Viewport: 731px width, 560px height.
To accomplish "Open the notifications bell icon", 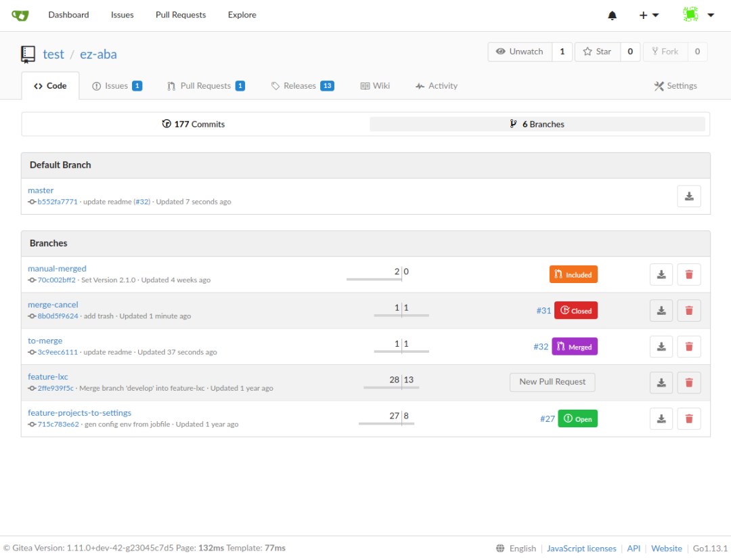I will 612,14.
